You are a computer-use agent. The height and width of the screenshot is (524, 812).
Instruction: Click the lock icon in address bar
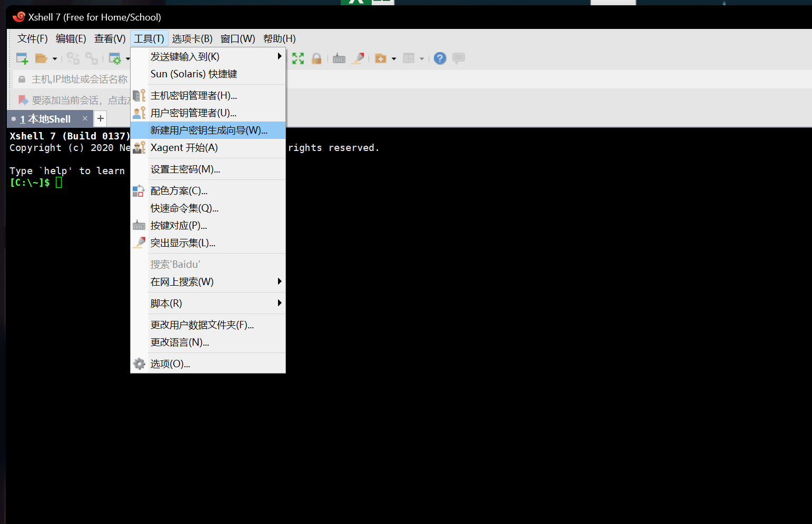[22, 79]
